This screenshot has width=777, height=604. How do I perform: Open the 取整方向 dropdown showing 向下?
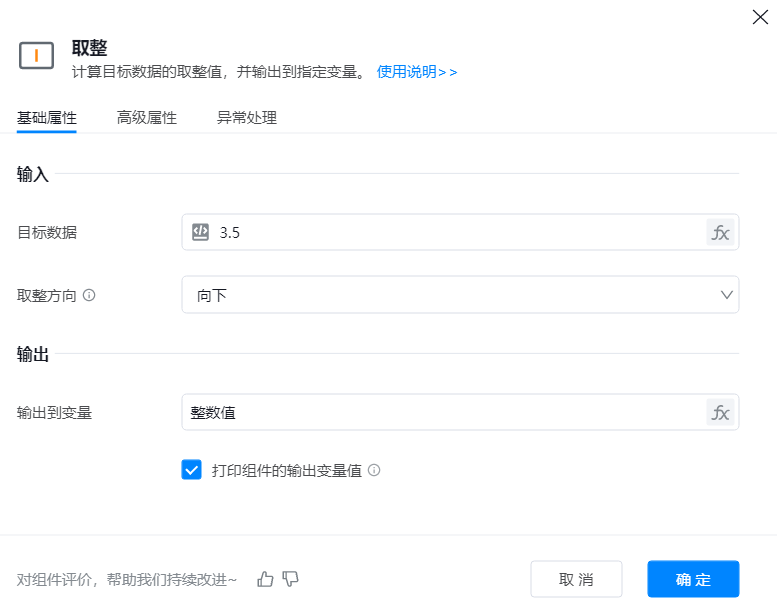point(450,295)
